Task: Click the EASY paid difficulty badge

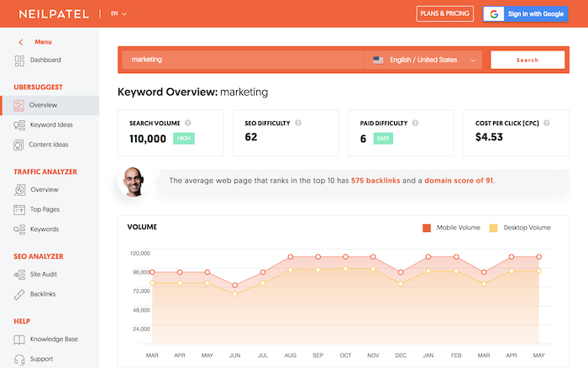Action: tap(383, 139)
